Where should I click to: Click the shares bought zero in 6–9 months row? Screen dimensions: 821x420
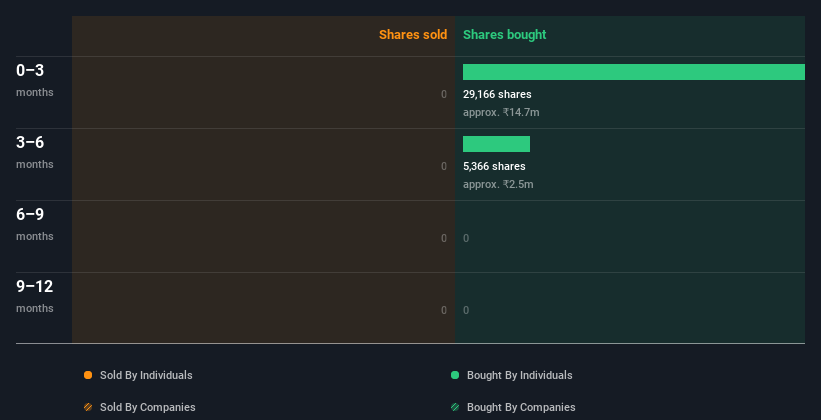pyautogui.click(x=466, y=238)
